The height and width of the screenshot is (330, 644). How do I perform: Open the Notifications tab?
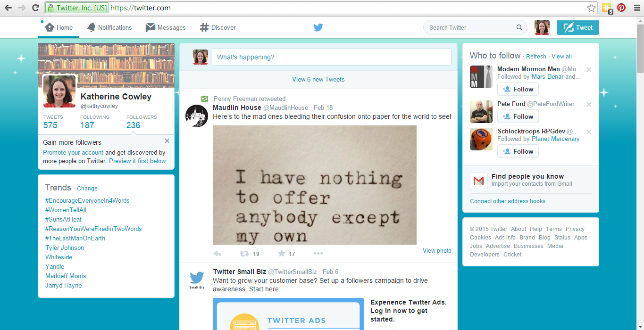coord(109,27)
